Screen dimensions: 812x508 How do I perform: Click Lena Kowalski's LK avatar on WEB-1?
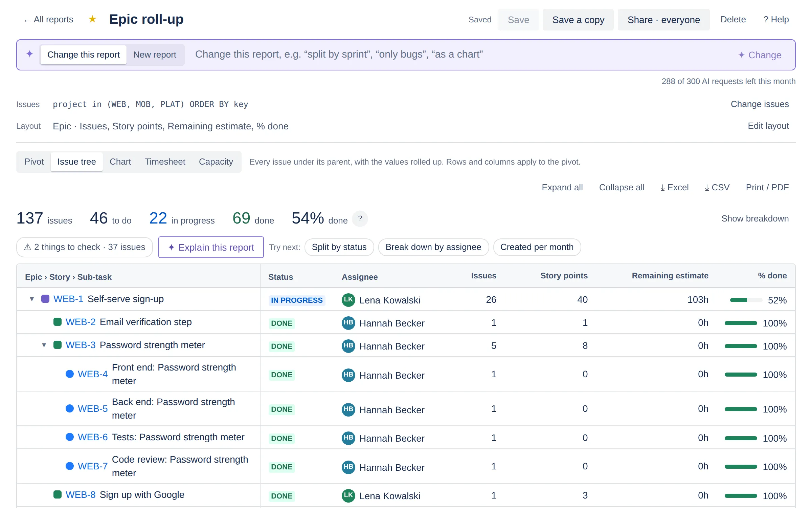(348, 299)
